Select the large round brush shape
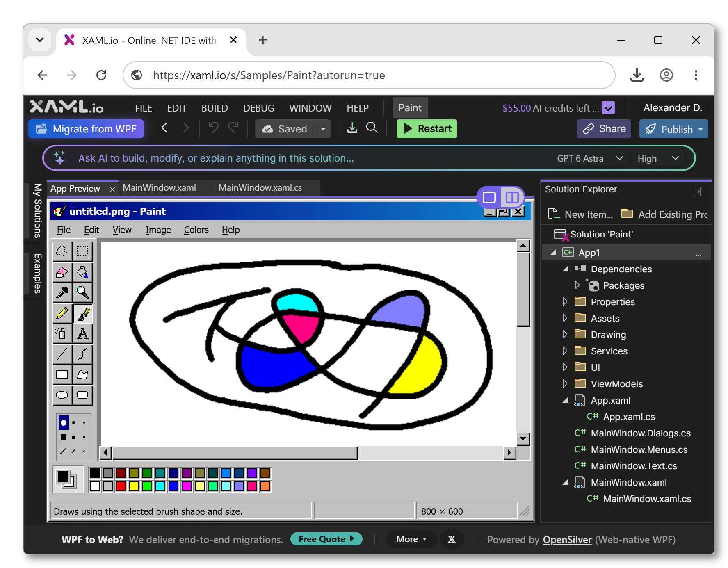Image resolution: width=728 pixels, height=568 pixels. [x=64, y=423]
